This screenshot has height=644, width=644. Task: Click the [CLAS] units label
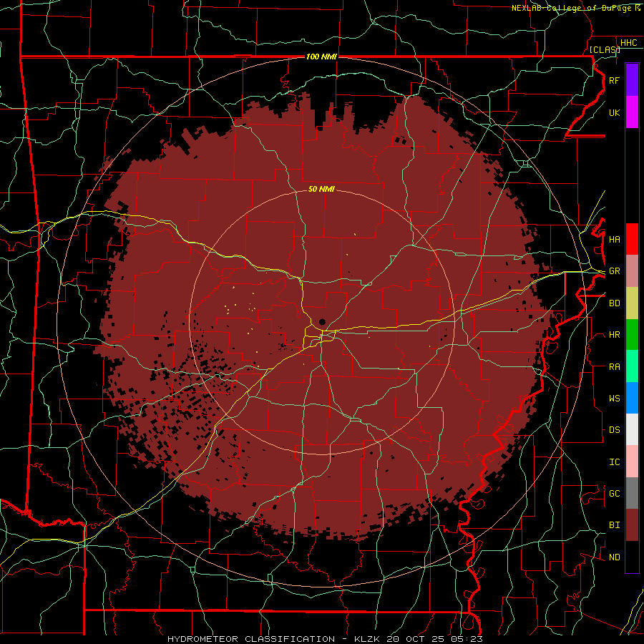tap(605, 49)
